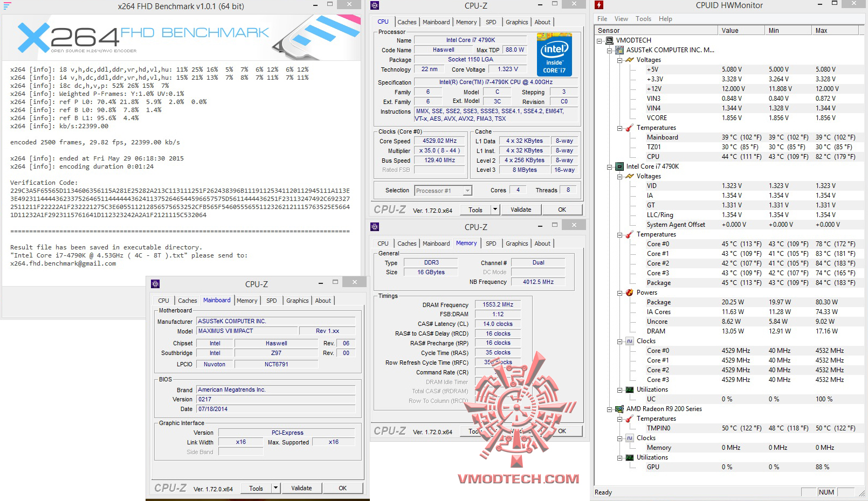
Task: Click the HWMonitor title bar lightning icon
Action: [x=599, y=5]
